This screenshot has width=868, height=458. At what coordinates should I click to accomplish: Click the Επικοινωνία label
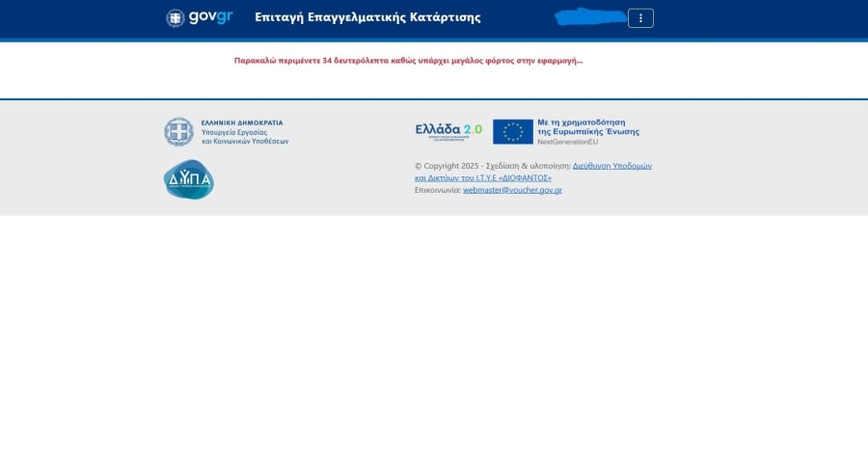click(437, 190)
